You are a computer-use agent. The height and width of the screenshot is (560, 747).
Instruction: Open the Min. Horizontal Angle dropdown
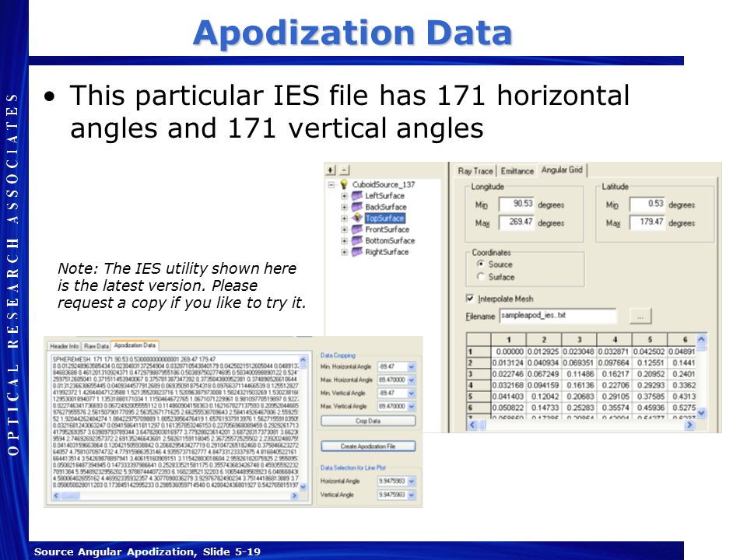(x=411, y=366)
